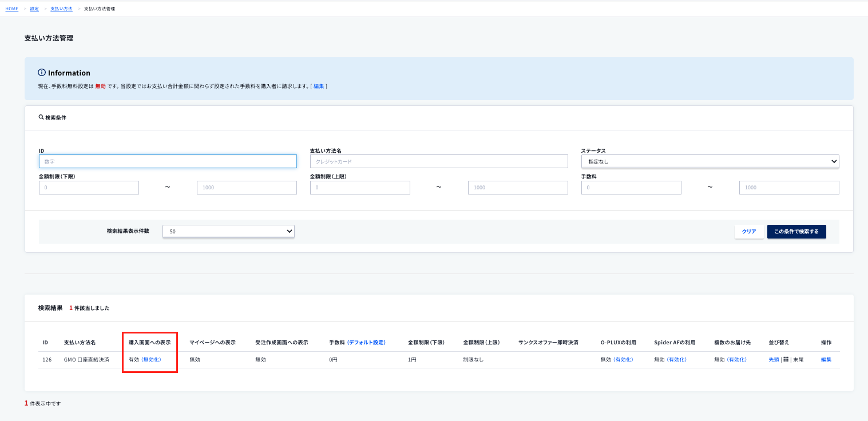The height and width of the screenshot is (421, 868).
Task: Go to the HOME breadcrumb
Action: click(x=12, y=9)
